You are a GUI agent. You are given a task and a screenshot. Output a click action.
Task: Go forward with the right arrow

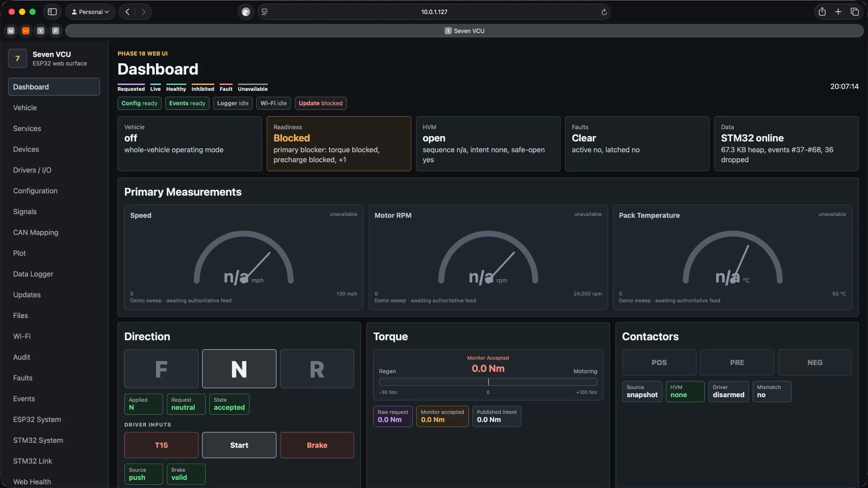coord(143,12)
